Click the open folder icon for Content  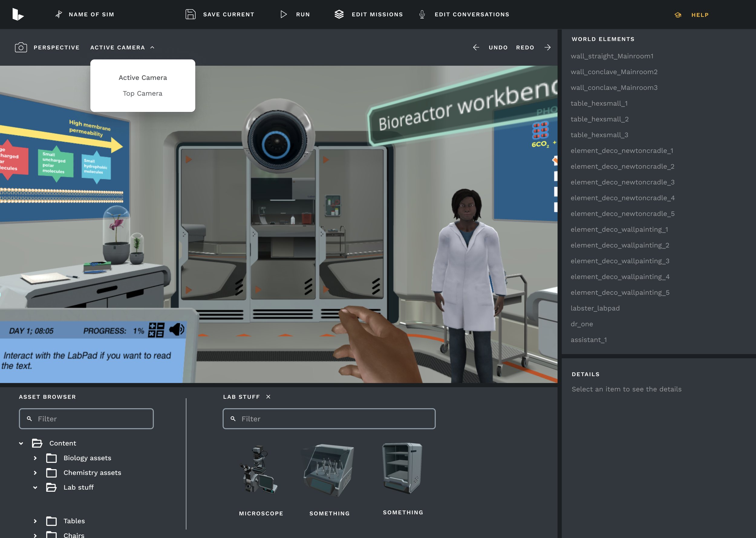tap(37, 443)
